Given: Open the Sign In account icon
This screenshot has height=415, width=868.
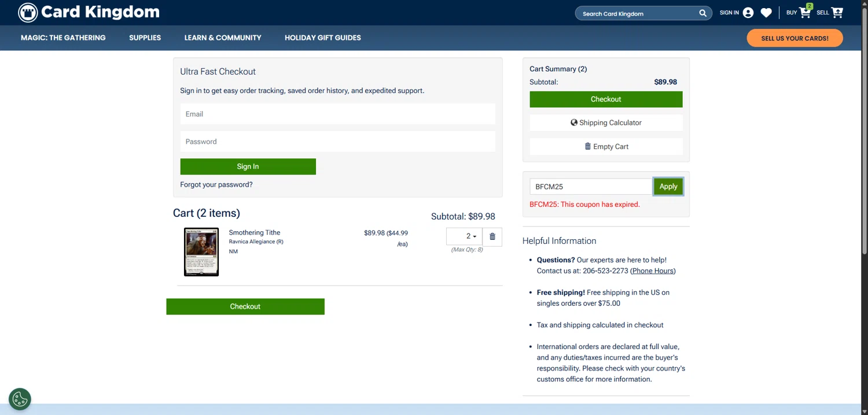Looking at the screenshot, I should 748,13.
